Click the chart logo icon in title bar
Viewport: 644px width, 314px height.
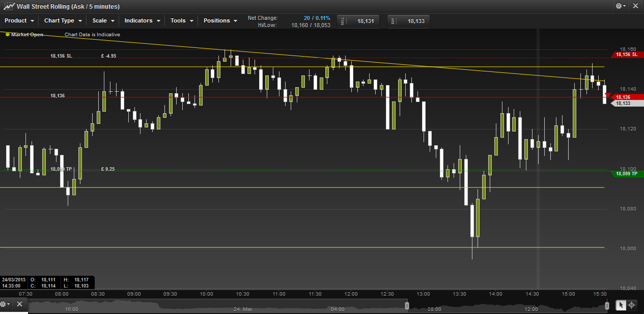[x=9, y=6]
